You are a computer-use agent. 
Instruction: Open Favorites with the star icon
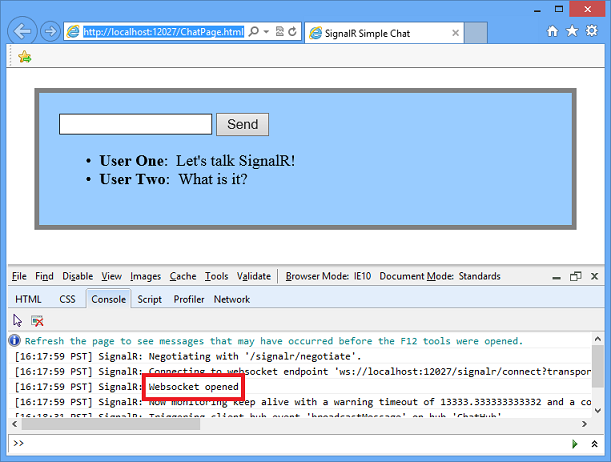click(x=573, y=32)
